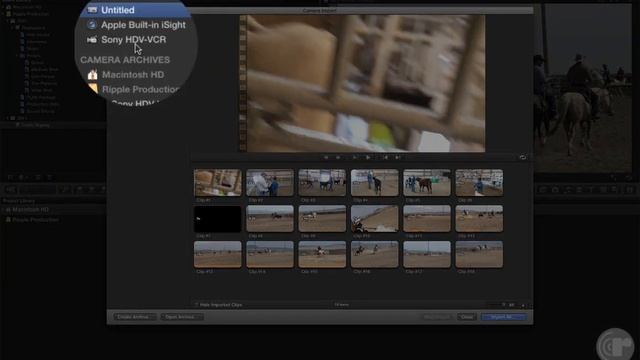
Task: Select Clip #18 thumbnail
Action: click(479, 254)
